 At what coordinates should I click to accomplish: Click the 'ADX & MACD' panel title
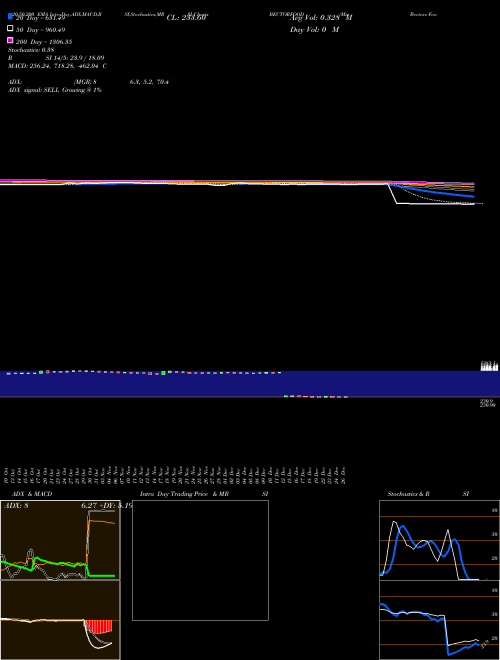(32, 494)
